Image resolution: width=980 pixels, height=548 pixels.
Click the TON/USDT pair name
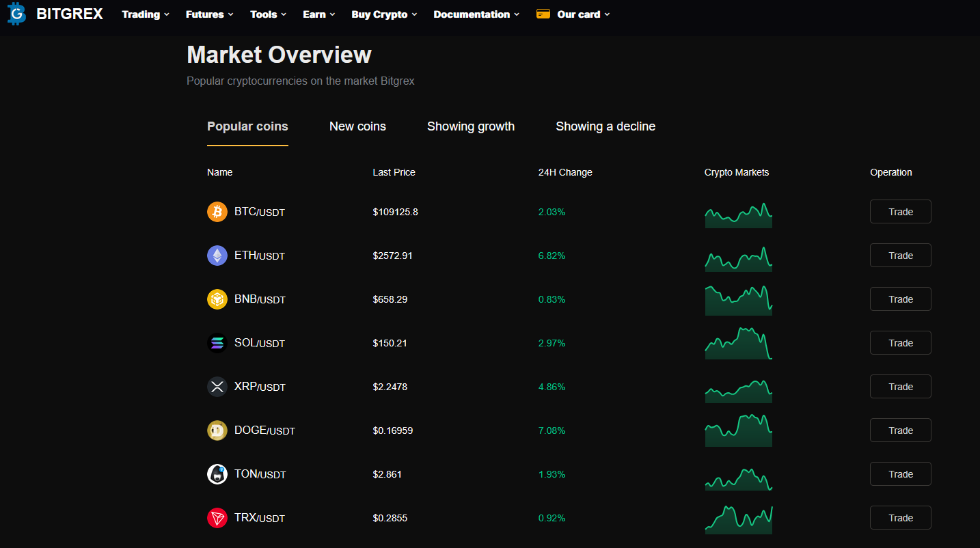point(260,474)
